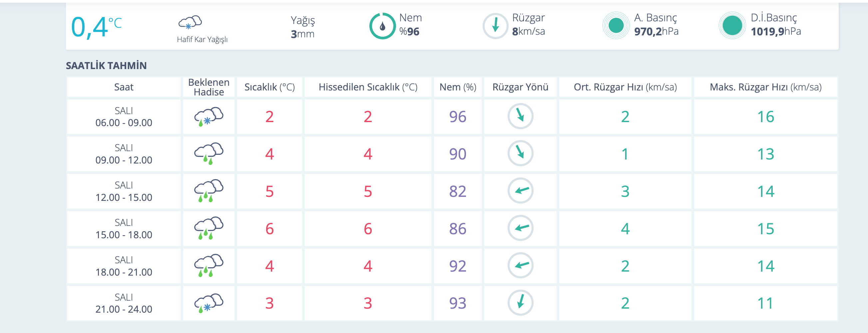Select the SALI 15.00 - 18.00 time cell
This screenshot has height=333, width=868.
(124, 229)
